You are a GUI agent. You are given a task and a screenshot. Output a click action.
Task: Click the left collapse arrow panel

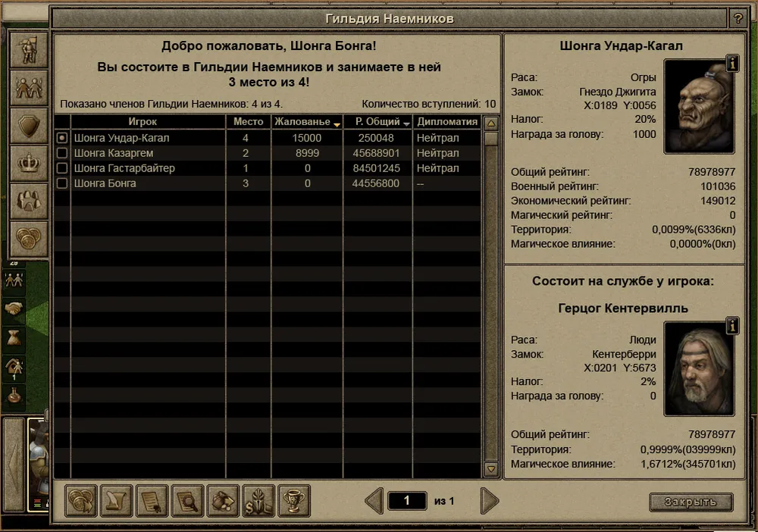pyautogui.click(x=14, y=465)
